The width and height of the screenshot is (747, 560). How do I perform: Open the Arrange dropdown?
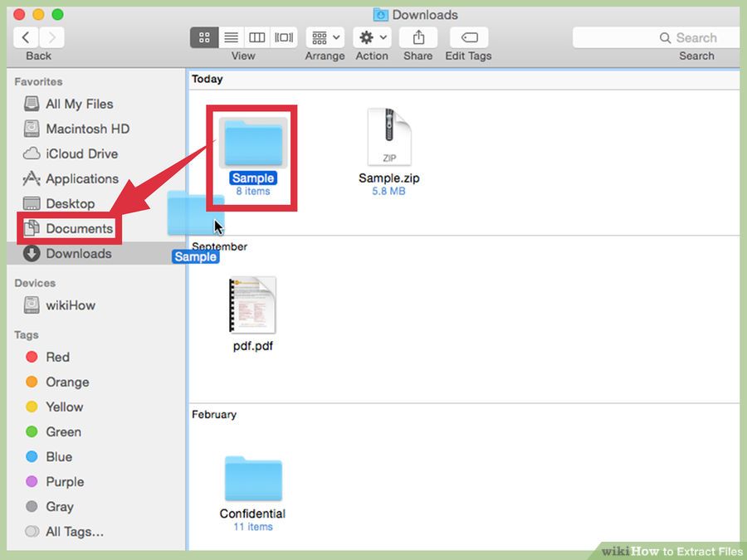[x=325, y=37]
